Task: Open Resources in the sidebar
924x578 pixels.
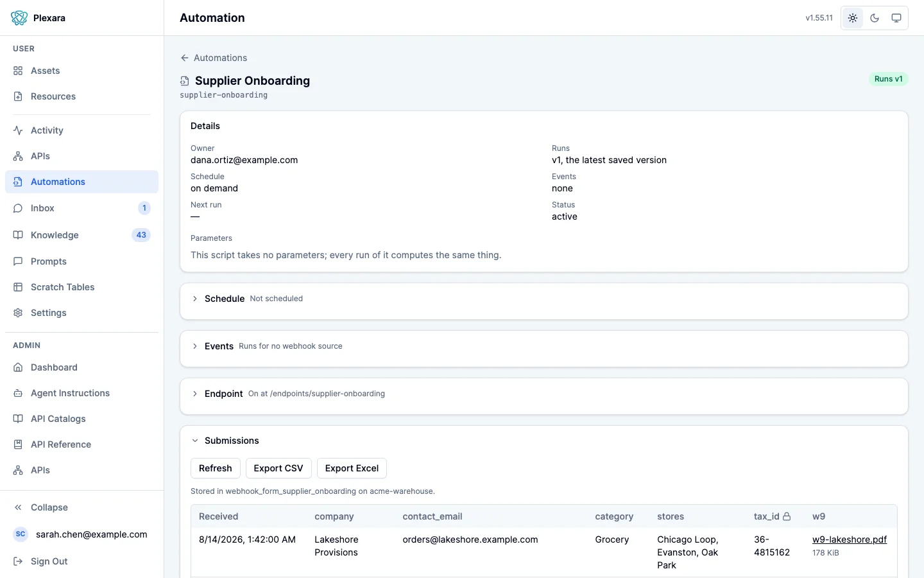Action: [x=81, y=96]
